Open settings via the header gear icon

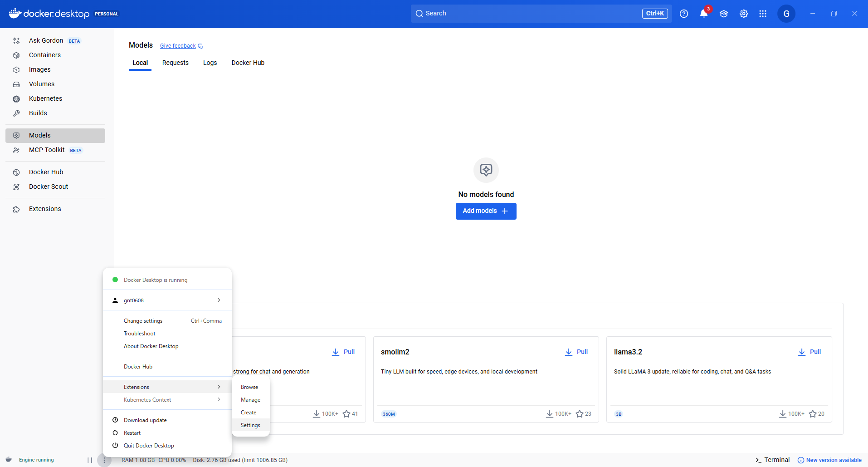(x=744, y=14)
